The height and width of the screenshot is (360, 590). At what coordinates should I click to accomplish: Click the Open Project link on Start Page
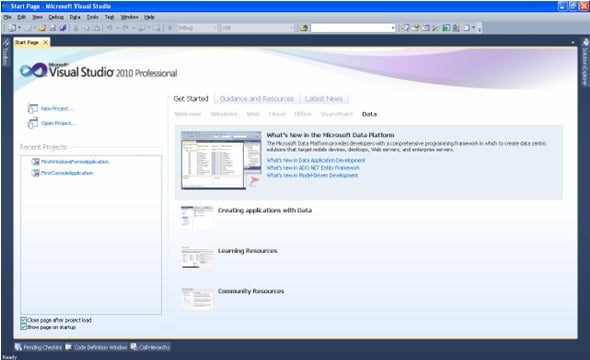pos(58,123)
